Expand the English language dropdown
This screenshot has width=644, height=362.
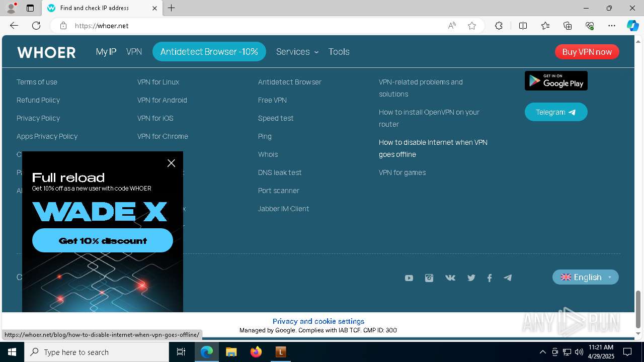(x=586, y=277)
